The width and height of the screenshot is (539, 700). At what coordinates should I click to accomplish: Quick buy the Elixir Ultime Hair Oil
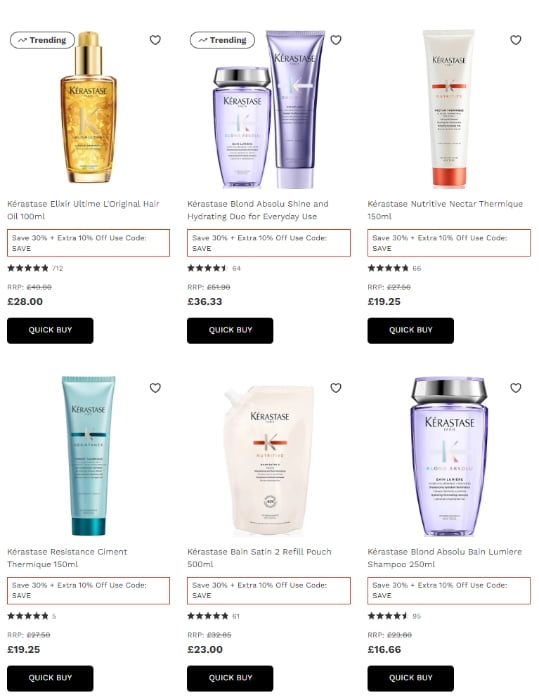(x=50, y=330)
